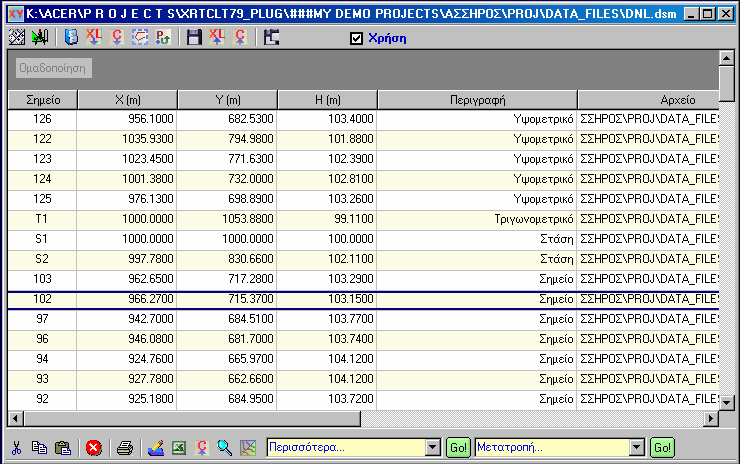The width and height of the screenshot is (740, 464).
Task: Click the pencil edit icon in bottom toolbar
Action: (x=156, y=447)
